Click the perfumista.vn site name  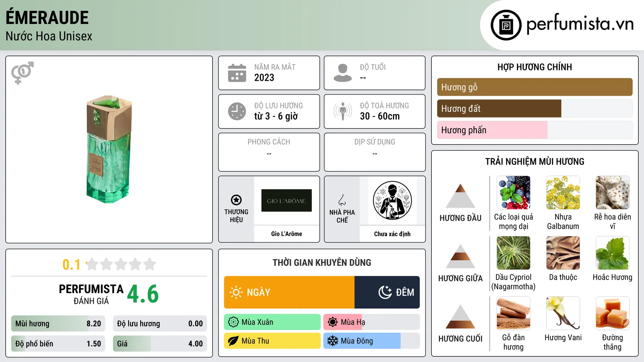coord(580,24)
